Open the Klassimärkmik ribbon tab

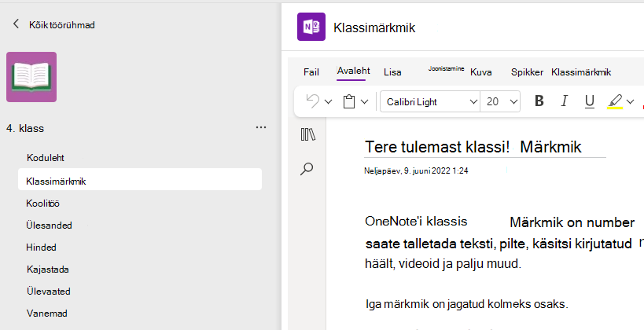[x=581, y=71]
